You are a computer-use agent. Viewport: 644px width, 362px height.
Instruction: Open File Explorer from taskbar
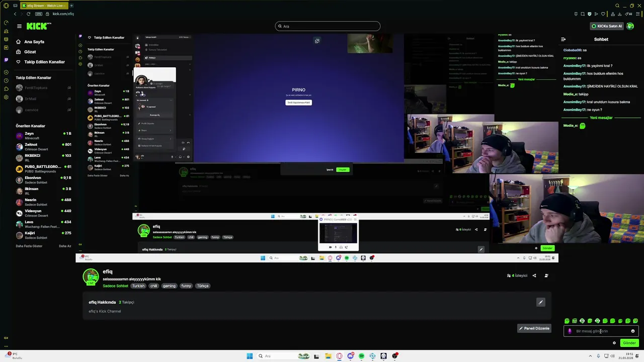(328, 356)
